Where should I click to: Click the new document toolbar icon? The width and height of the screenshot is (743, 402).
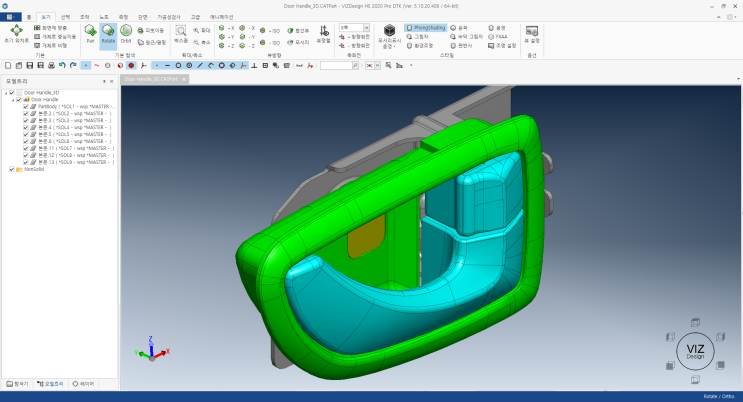8,65
